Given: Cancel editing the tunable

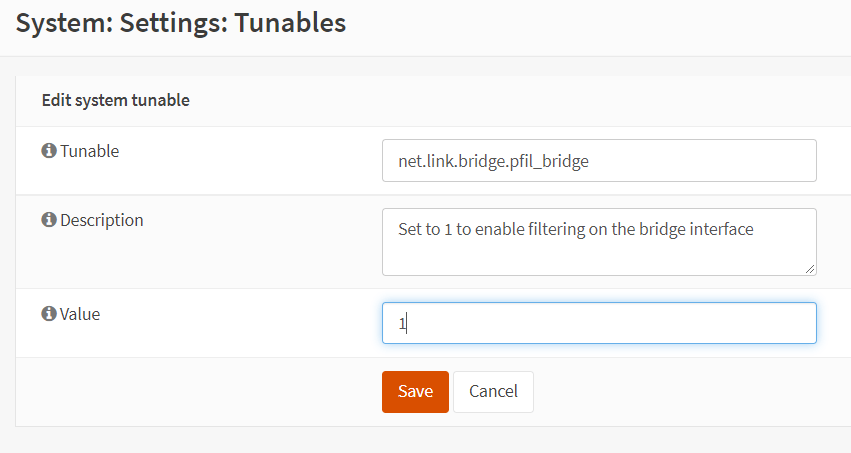Looking at the screenshot, I should coord(493,391).
